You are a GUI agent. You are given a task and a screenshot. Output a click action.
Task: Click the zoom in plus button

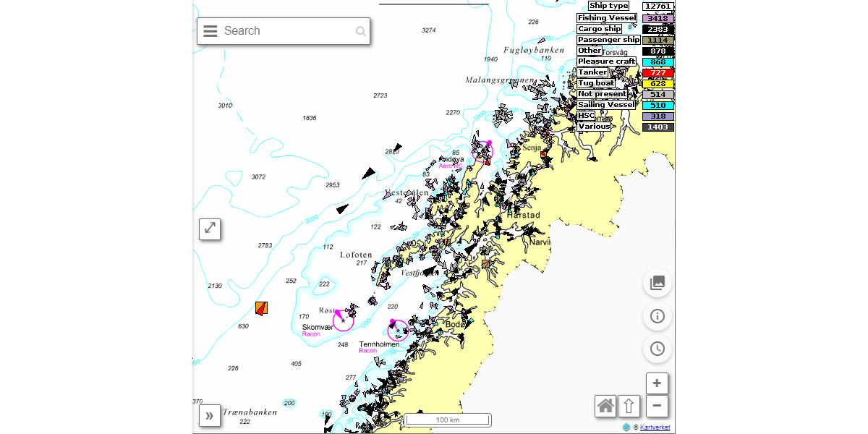pyautogui.click(x=657, y=383)
